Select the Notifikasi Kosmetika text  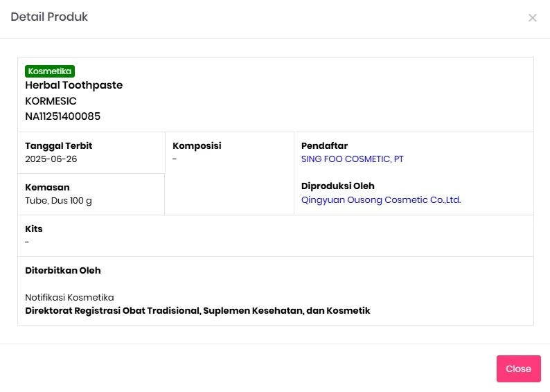pyautogui.click(x=69, y=298)
